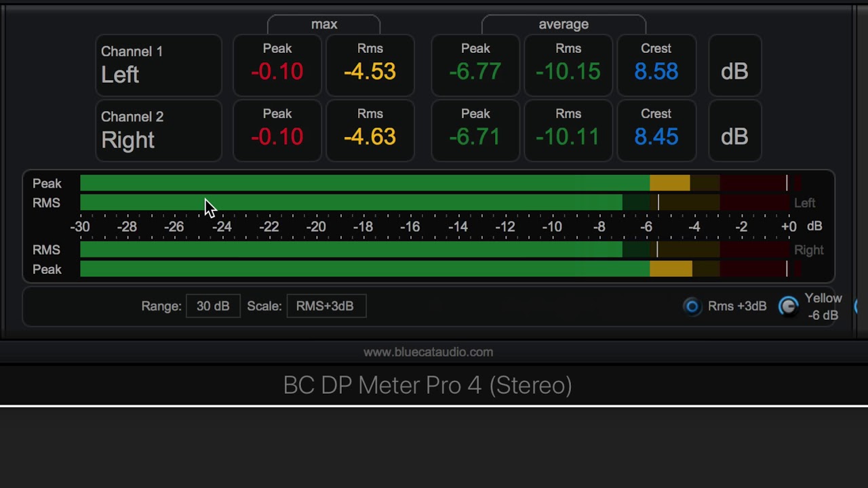Click the dB unit box for Channel 1
The image size is (868, 488).
point(735,65)
